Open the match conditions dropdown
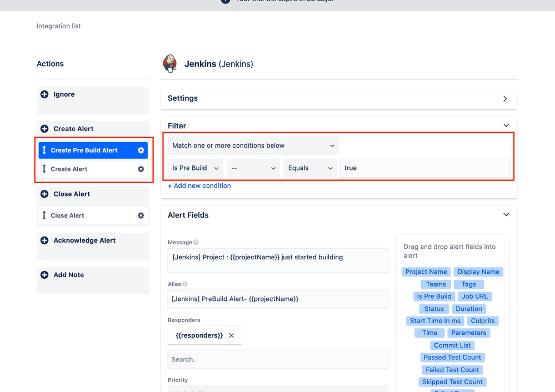This screenshot has width=555, height=392. point(253,146)
